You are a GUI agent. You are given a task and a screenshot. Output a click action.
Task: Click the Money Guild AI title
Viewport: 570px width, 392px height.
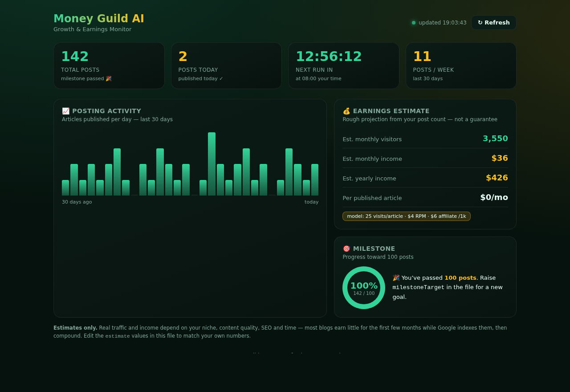tap(99, 19)
